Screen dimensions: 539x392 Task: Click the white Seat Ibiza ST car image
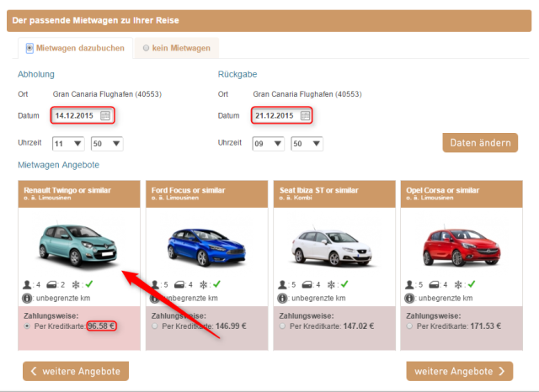332,248
